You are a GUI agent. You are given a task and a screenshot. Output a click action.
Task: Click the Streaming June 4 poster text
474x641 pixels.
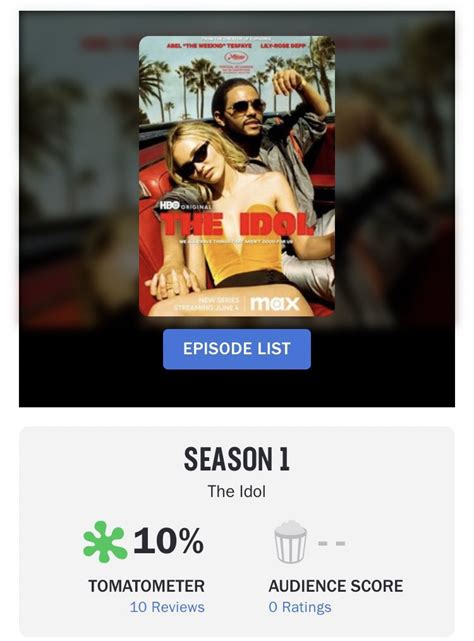pyautogui.click(x=207, y=307)
